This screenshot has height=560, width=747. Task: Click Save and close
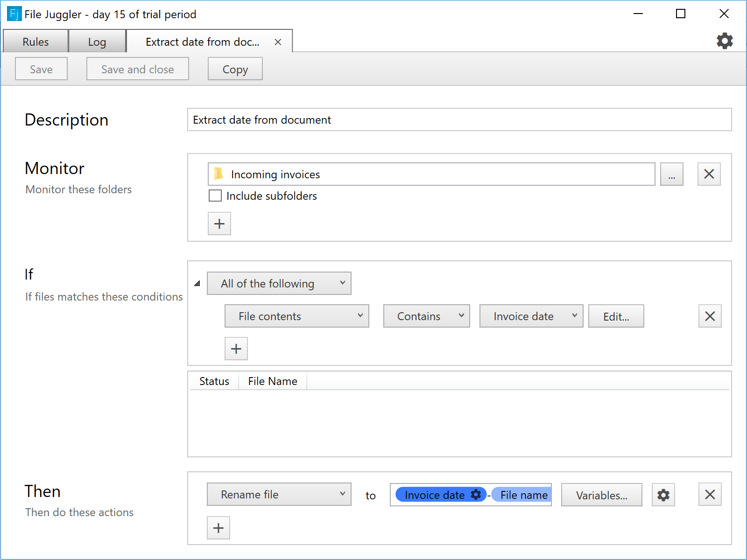coord(138,69)
